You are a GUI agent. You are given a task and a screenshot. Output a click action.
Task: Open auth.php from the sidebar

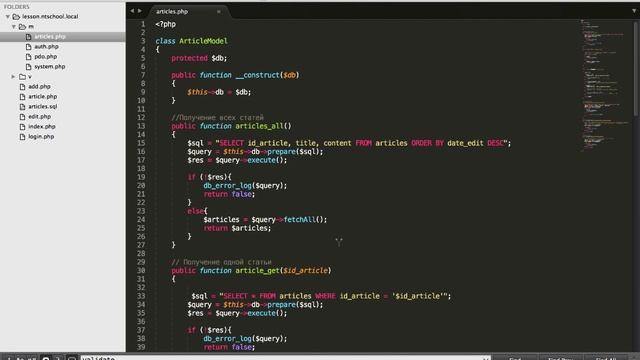point(46,47)
